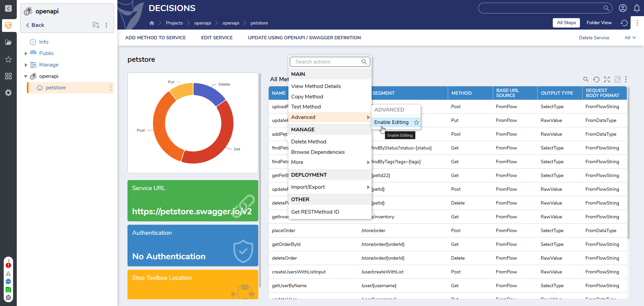
Task: Open the Service URL tile
Action: 193,201
